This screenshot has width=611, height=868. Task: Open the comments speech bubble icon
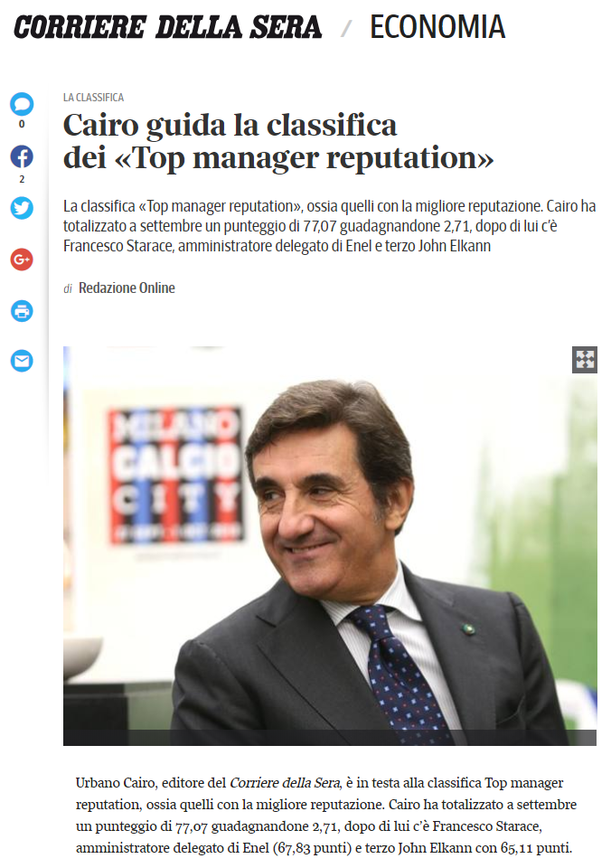pyautogui.click(x=22, y=104)
